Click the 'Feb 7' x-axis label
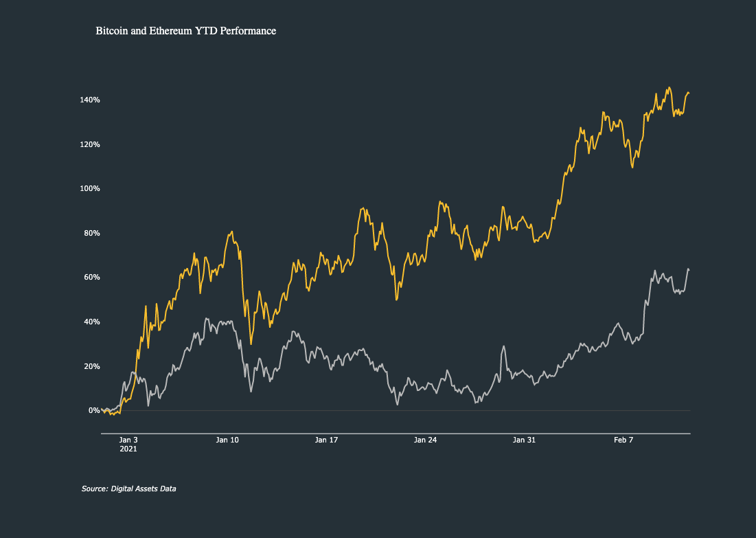The width and height of the screenshot is (756, 538). 623,440
